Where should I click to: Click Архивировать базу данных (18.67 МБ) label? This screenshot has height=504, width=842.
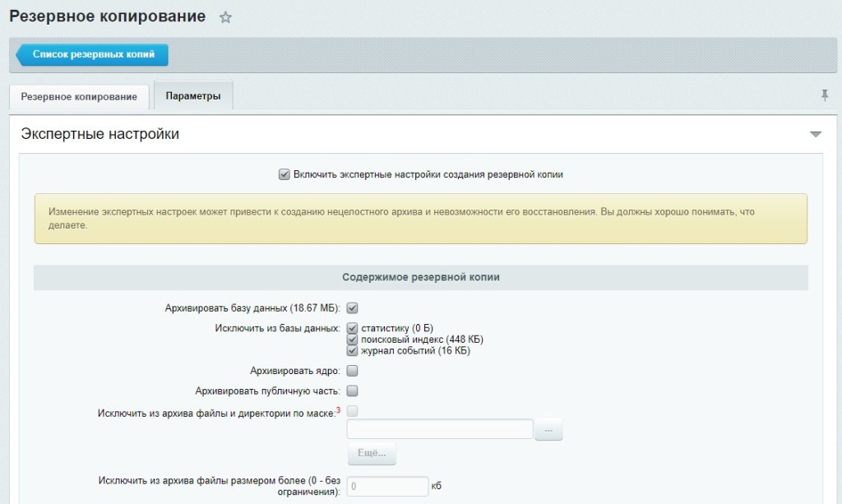[252, 308]
